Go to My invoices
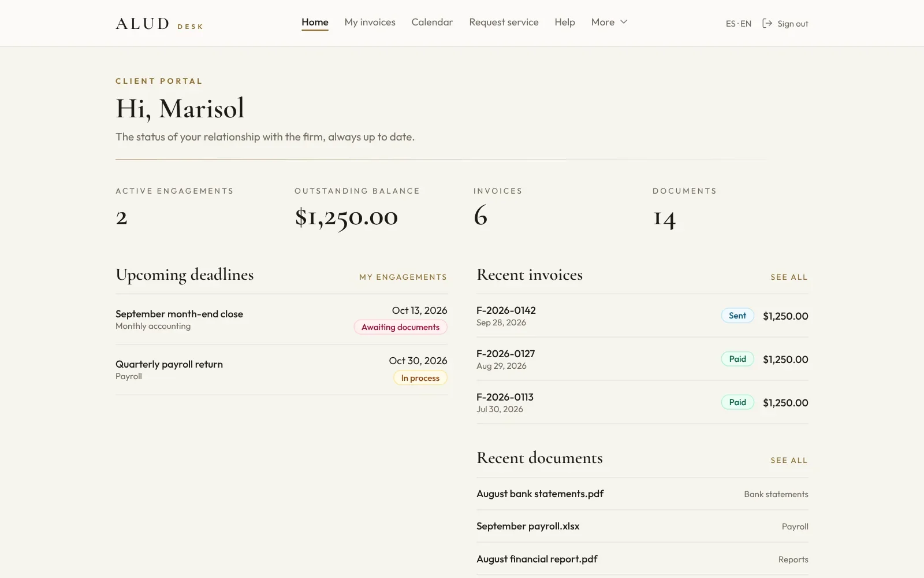This screenshot has height=578, width=924. [x=370, y=22]
